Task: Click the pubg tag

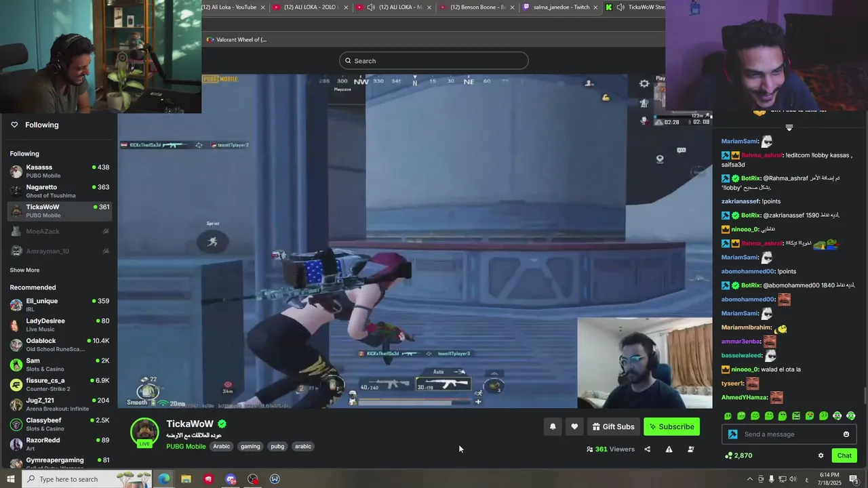Action: pos(277,447)
